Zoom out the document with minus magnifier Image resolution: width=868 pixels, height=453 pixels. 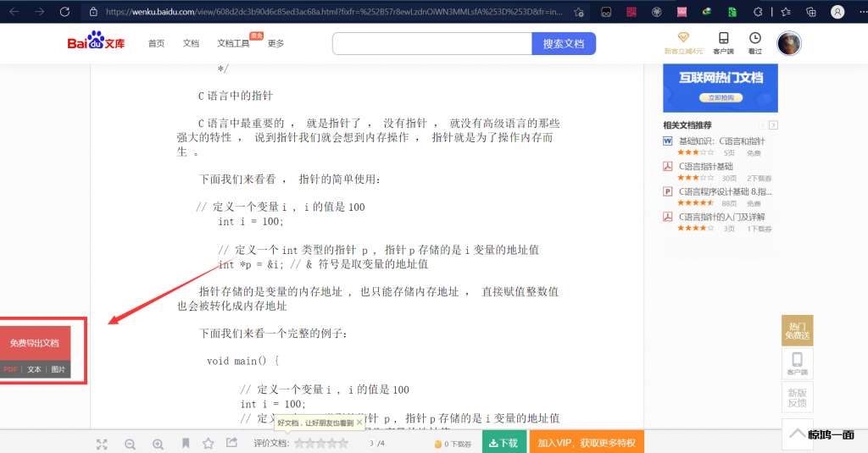pos(130,444)
